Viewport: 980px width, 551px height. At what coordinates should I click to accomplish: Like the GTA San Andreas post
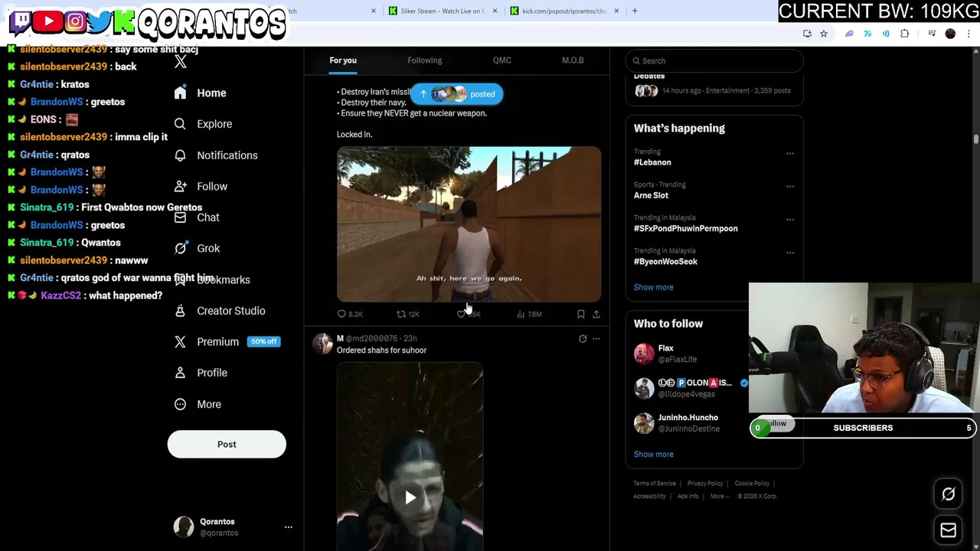[461, 314]
